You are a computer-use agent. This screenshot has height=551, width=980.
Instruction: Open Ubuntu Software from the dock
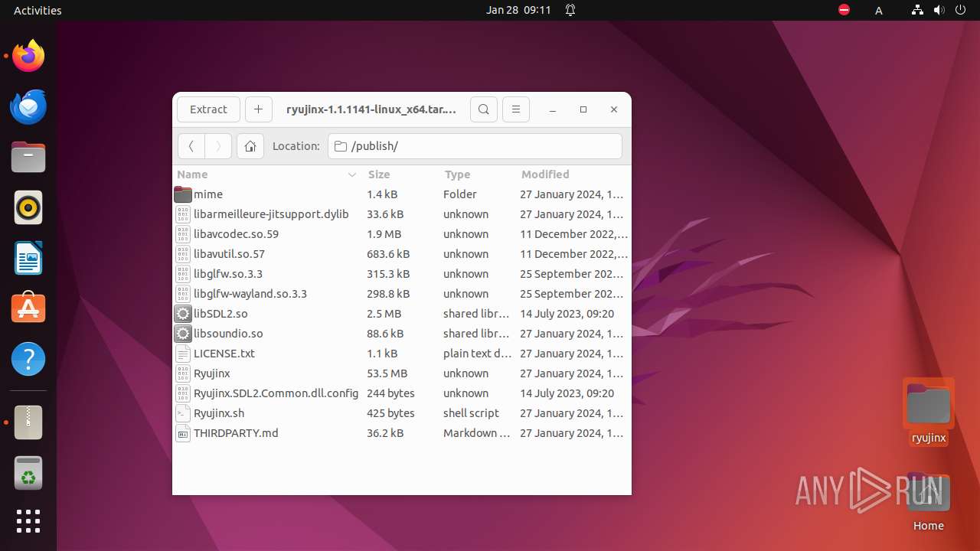click(x=28, y=308)
